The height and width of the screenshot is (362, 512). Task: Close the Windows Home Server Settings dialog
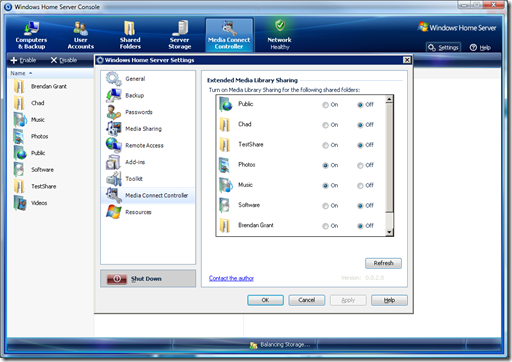407,60
